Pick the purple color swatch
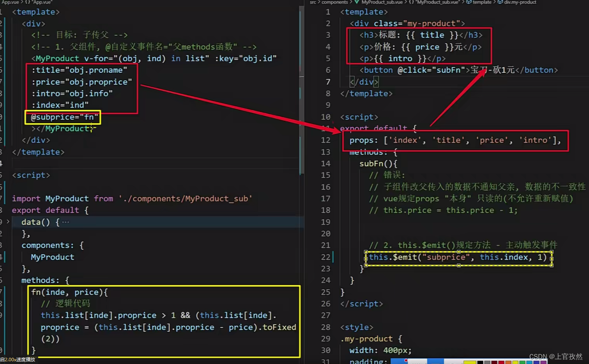The image size is (589, 364). point(543,362)
